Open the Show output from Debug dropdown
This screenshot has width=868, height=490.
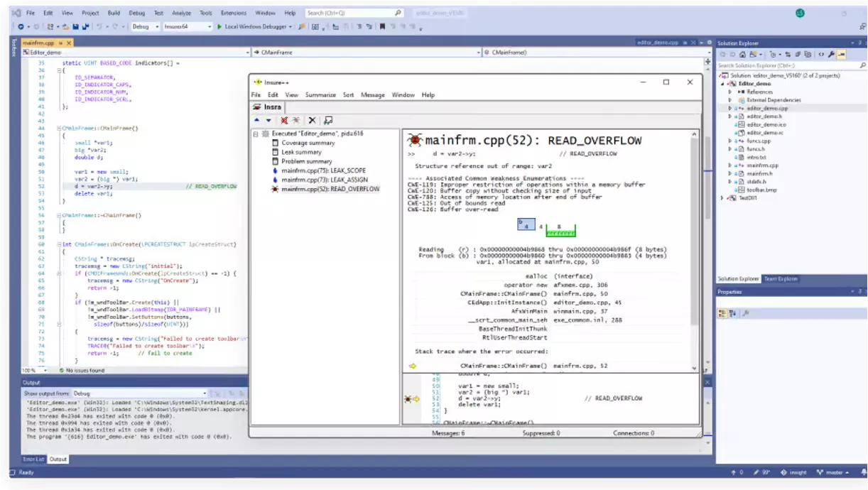140,393
